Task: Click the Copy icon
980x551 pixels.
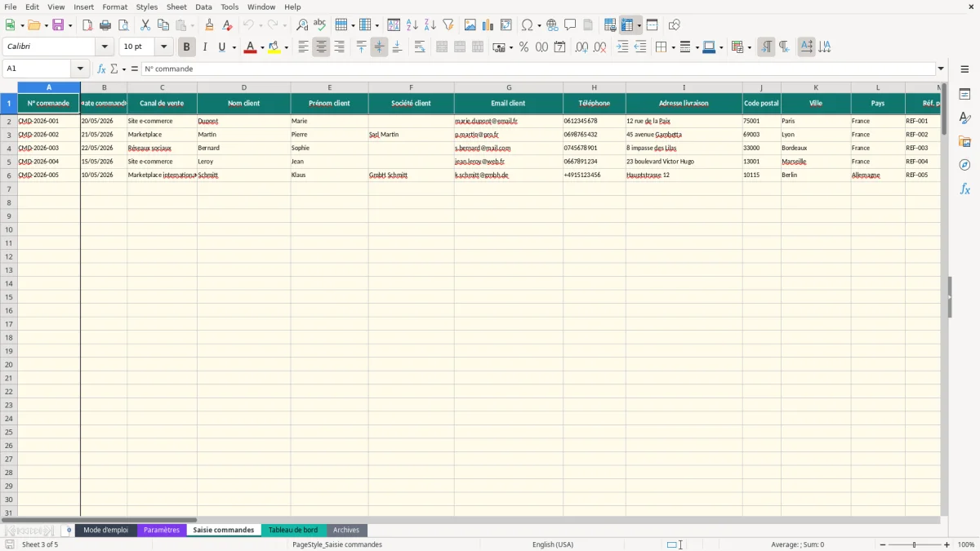Action: click(163, 25)
